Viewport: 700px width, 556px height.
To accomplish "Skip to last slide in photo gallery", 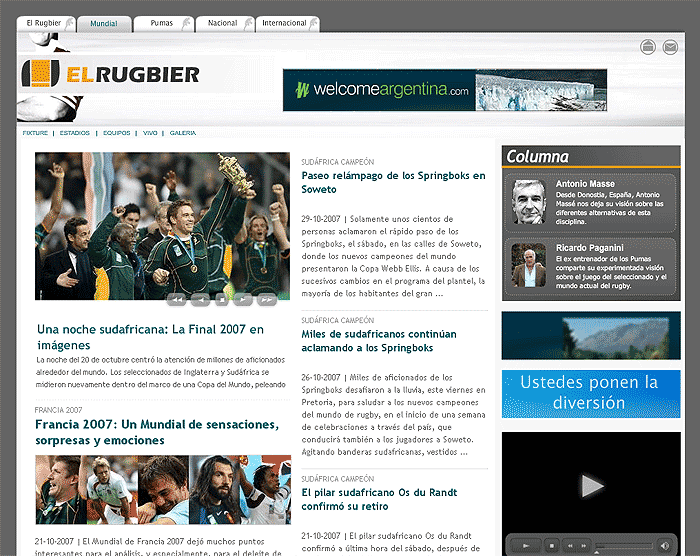I will point(266,299).
